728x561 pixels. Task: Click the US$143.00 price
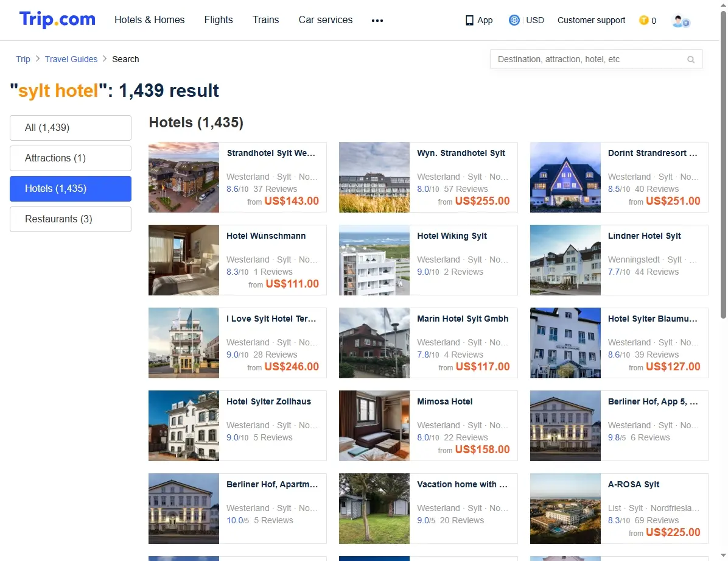click(x=292, y=201)
